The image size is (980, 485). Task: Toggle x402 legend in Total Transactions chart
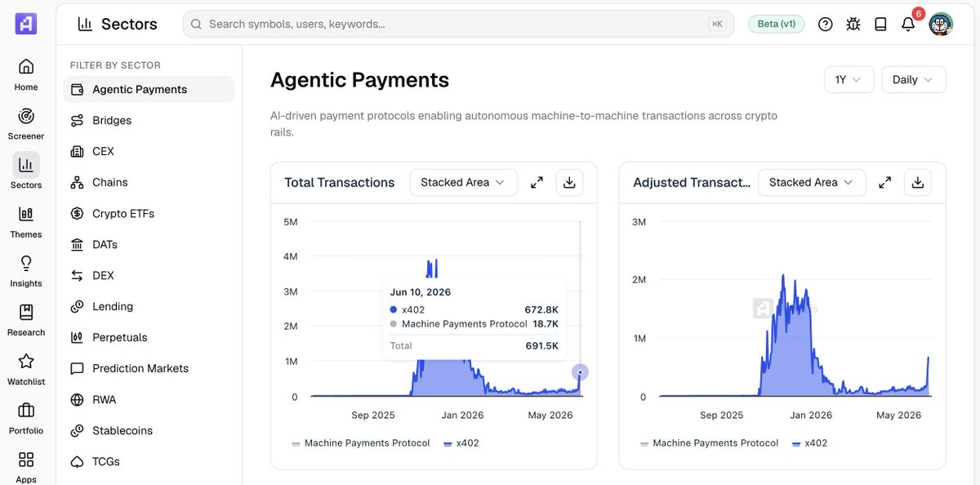(x=461, y=443)
